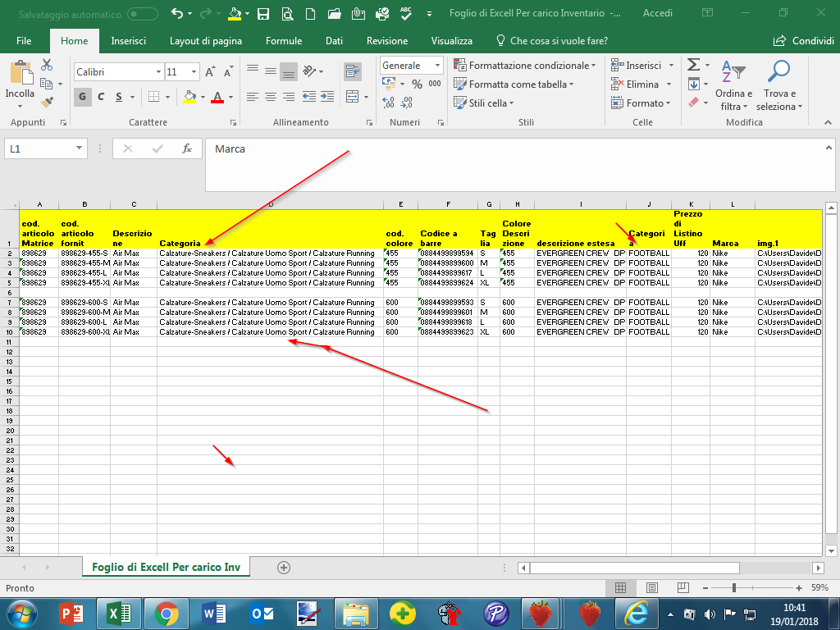The height and width of the screenshot is (630, 840).
Task: Expand the Generale number format dropdown
Action: click(x=437, y=66)
